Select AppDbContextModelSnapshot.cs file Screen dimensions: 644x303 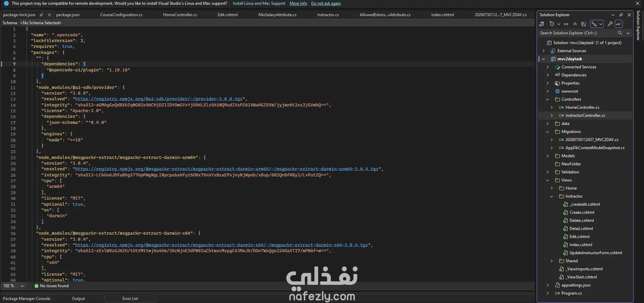[595, 148]
